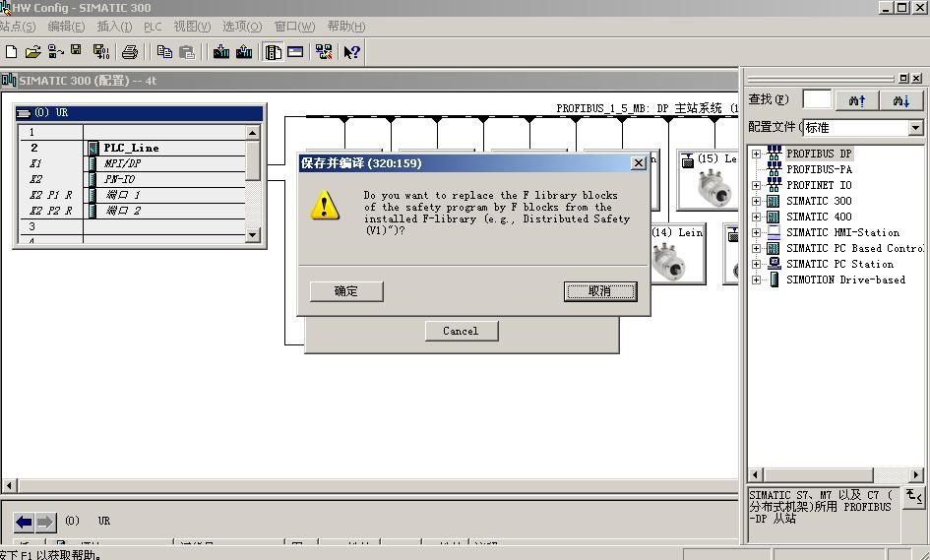Click Save and Compile toolbar icon
Image resolution: width=930 pixels, height=560 pixels.
click(100, 52)
